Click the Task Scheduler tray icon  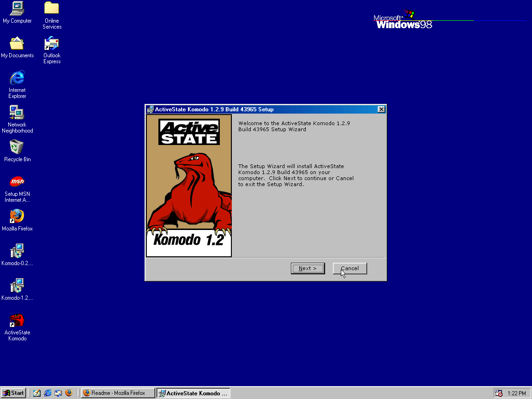[498, 393]
